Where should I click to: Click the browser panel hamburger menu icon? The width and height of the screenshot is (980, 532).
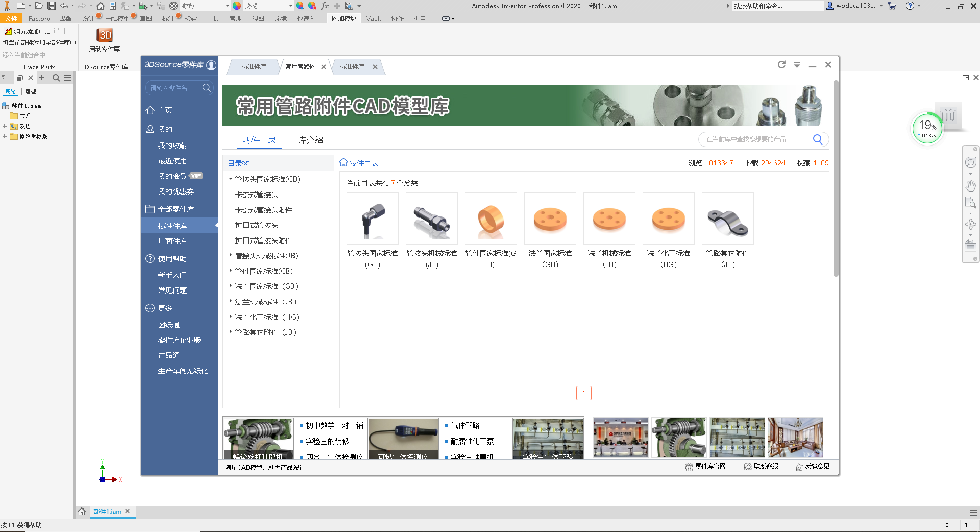click(x=67, y=78)
